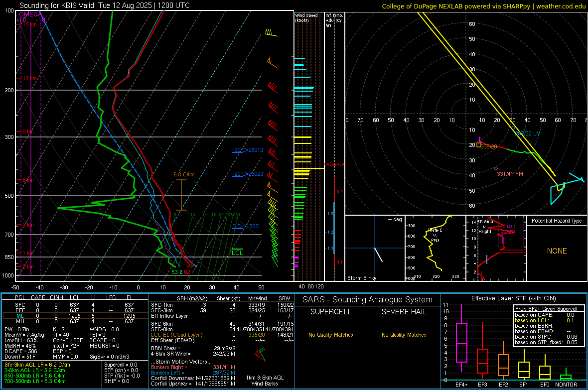This screenshot has height=390, width=588.
Task: Click the orange 'LCL-EL (Cloud Layer)' row
Action: (222, 335)
